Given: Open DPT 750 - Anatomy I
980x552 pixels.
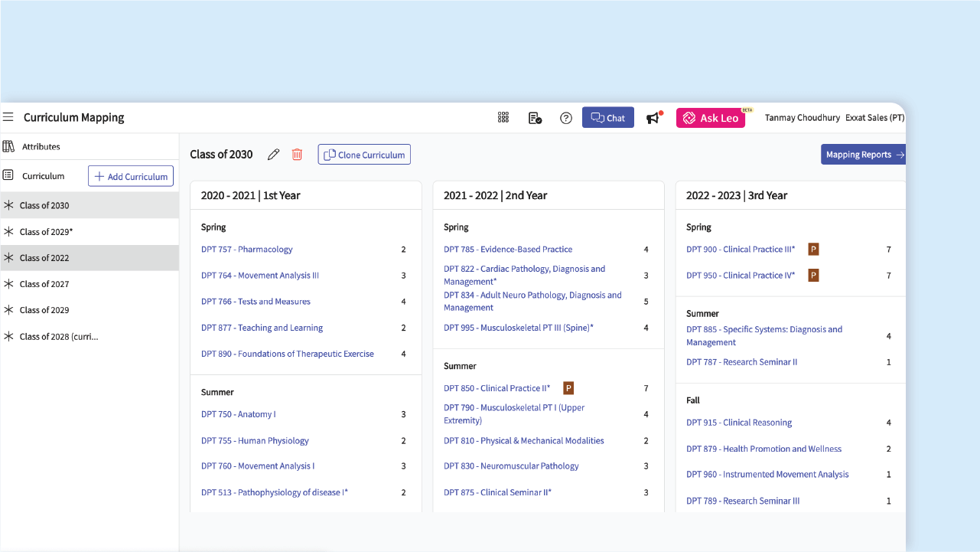Looking at the screenshot, I should tap(239, 414).
